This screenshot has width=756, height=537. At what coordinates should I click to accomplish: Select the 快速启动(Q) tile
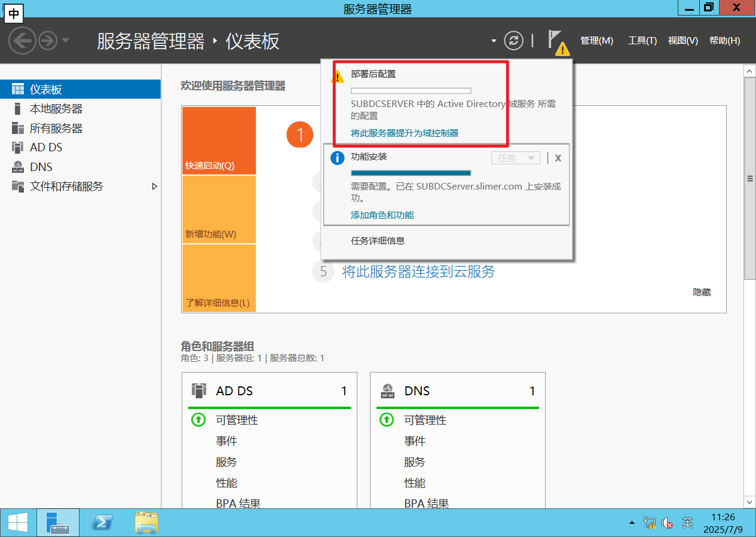219,141
